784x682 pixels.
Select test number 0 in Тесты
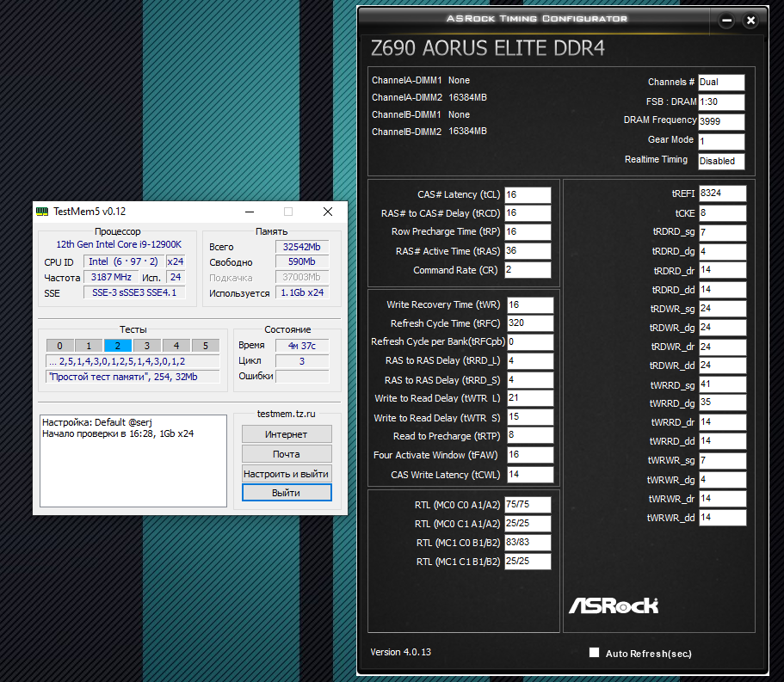tap(60, 346)
